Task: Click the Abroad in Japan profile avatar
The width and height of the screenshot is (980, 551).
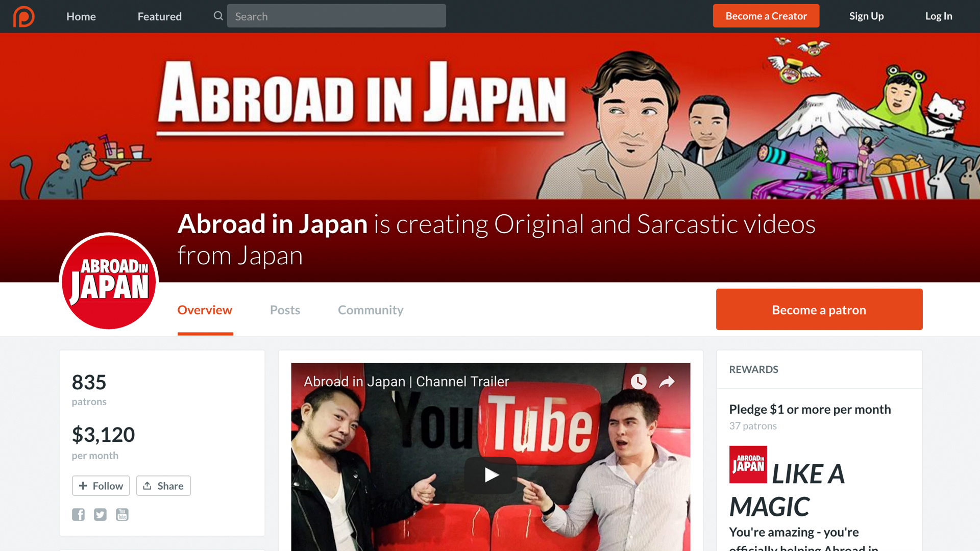Action: (x=109, y=281)
